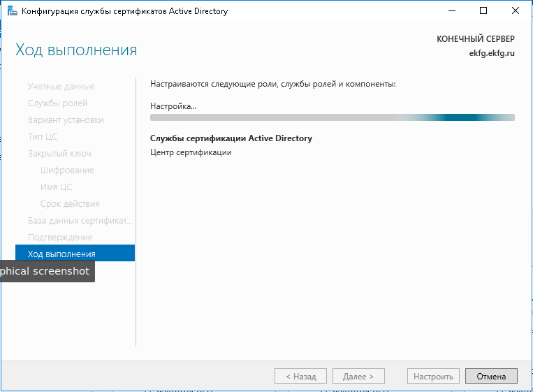Click the configuration progress bar
Viewport: 533px width, 392px height.
coord(333,117)
